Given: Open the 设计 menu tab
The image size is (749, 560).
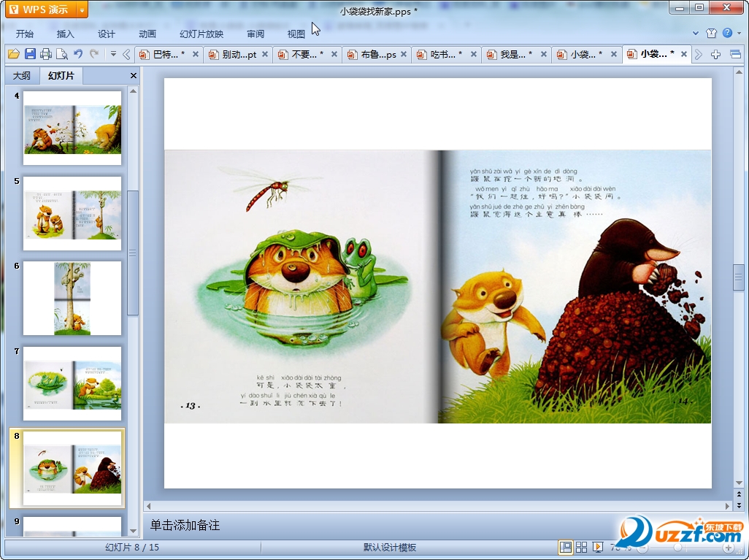Looking at the screenshot, I should click(106, 34).
